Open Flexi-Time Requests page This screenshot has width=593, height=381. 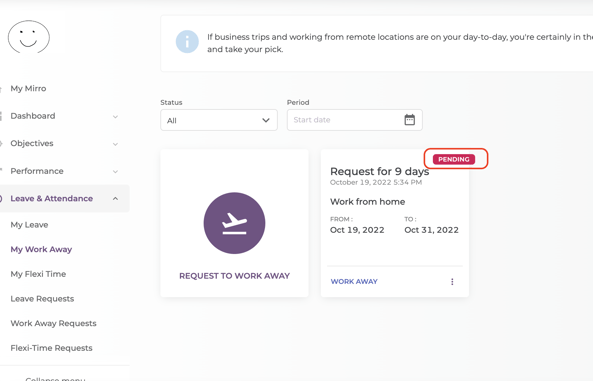point(51,348)
